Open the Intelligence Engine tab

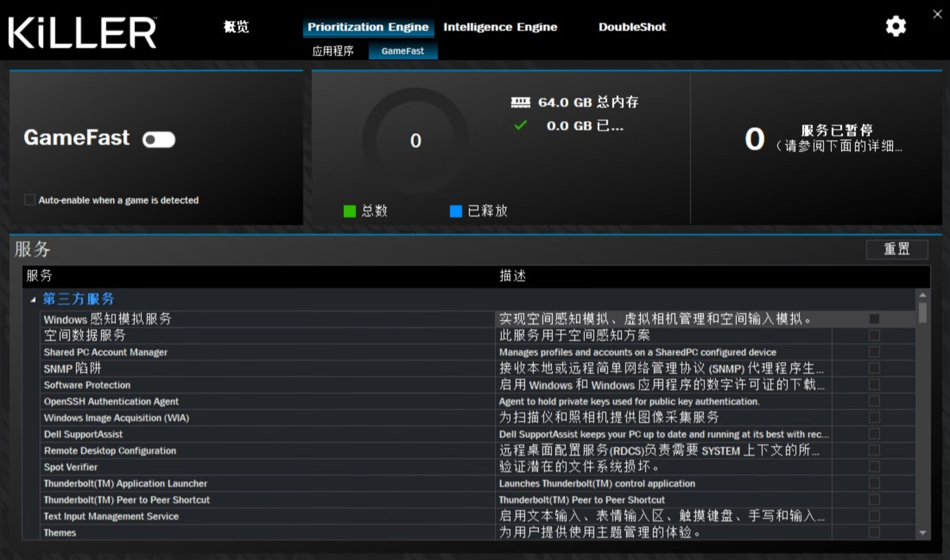pyautogui.click(x=500, y=26)
